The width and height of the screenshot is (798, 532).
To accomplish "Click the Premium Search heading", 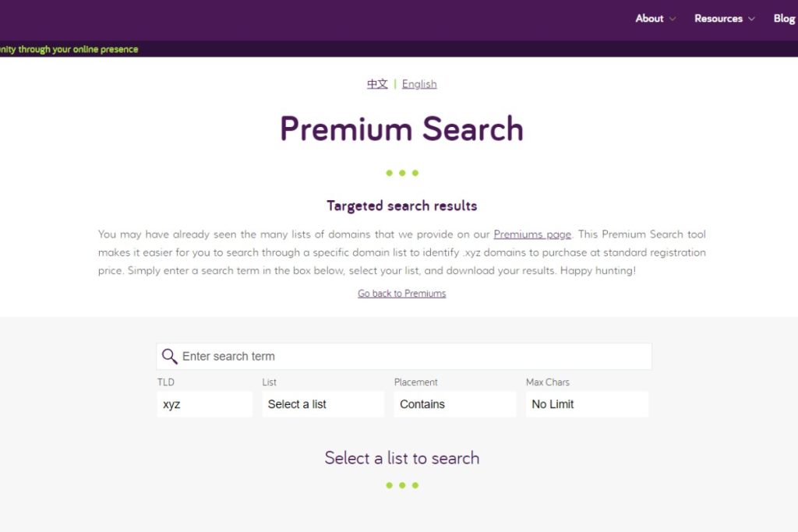I will (x=401, y=129).
